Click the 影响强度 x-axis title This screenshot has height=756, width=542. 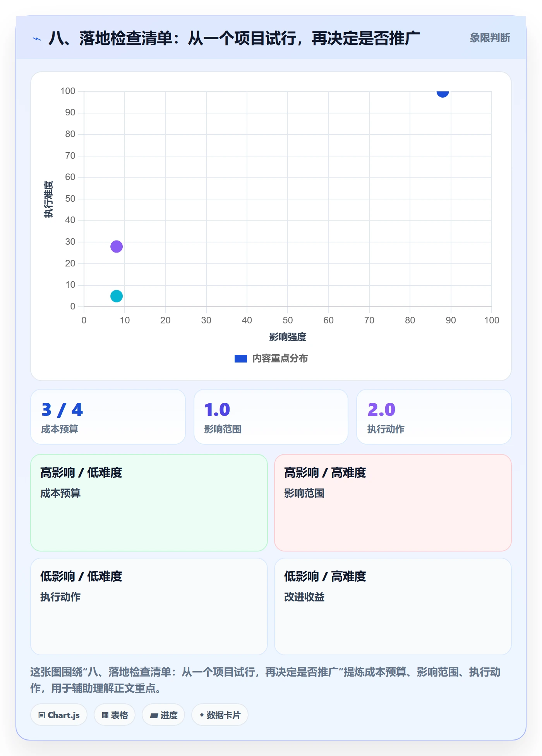click(x=288, y=337)
